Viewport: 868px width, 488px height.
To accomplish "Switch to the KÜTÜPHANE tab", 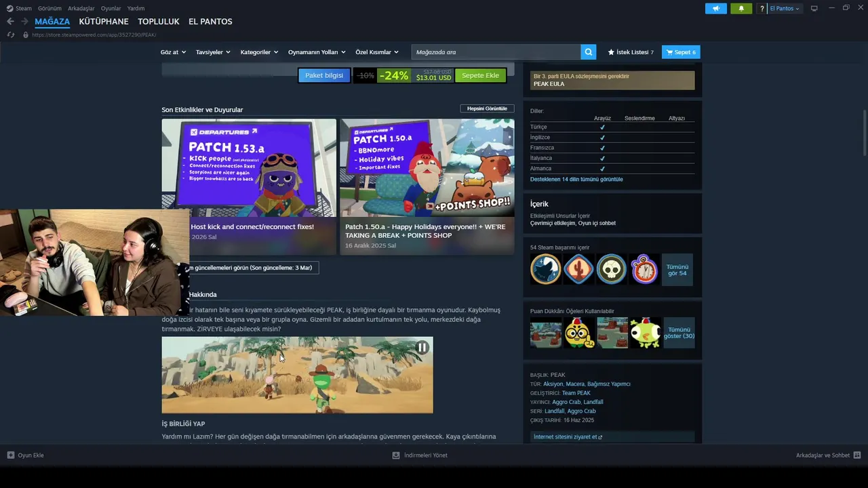I will [104, 22].
